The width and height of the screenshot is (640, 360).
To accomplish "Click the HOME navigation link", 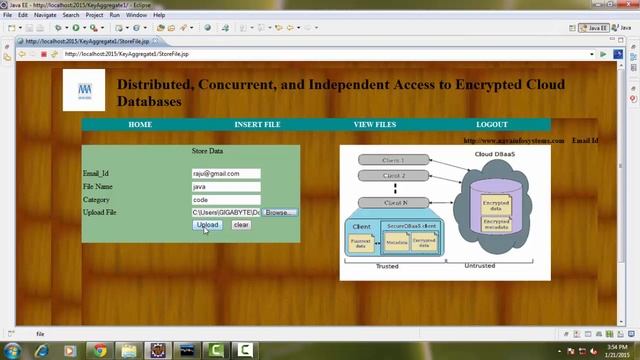I will tap(140, 124).
